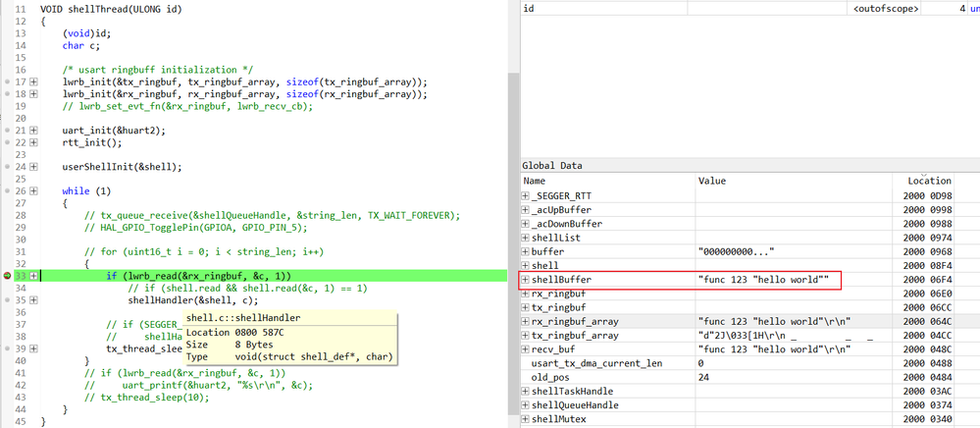
Task: Click buffer value "000000000..."
Action: click(737, 251)
